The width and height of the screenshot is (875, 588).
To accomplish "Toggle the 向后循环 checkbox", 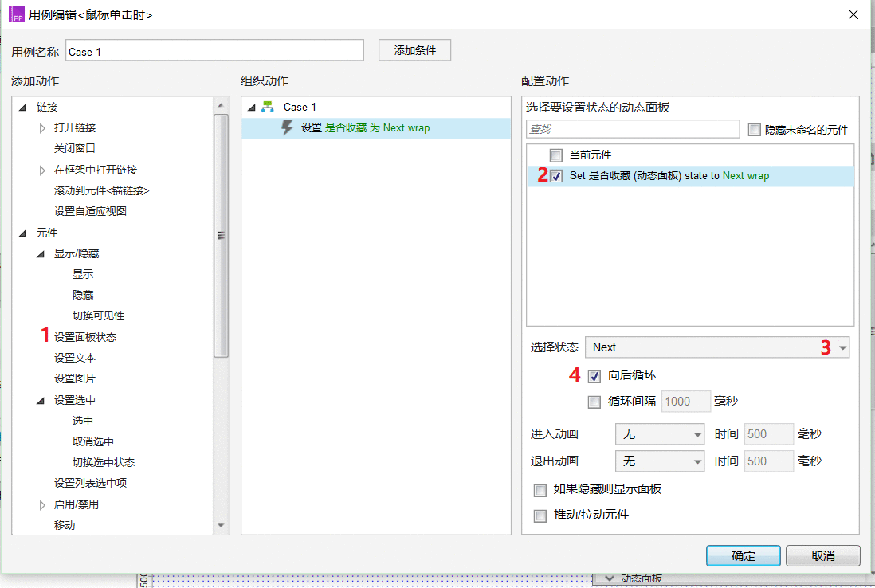I will click(x=594, y=376).
